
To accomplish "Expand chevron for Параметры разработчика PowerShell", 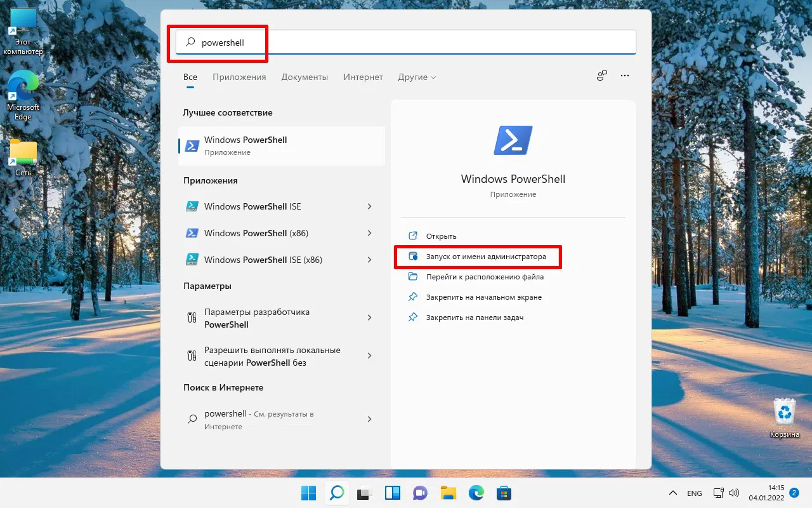I will click(x=370, y=317).
